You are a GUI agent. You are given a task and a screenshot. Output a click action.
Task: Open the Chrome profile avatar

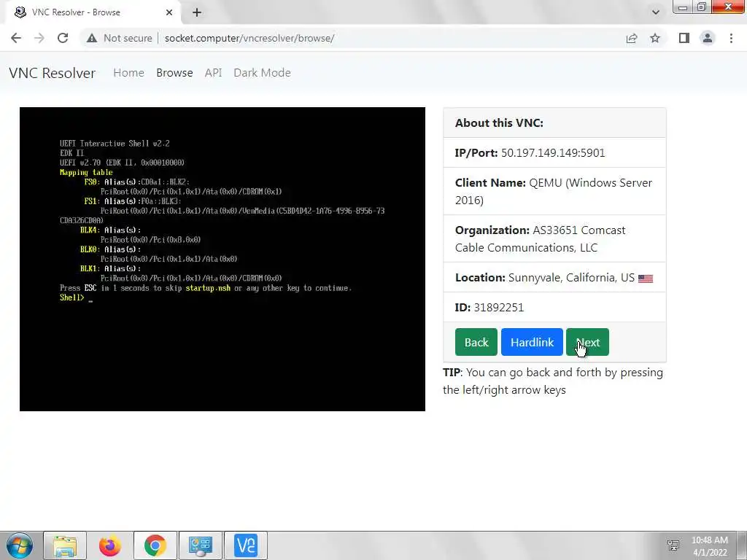(x=708, y=38)
